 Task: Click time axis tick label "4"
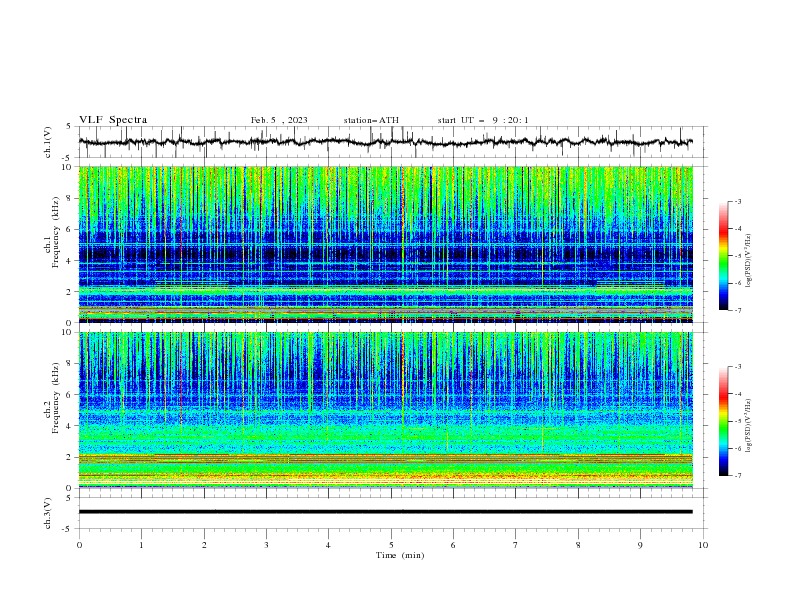[328, 545]
